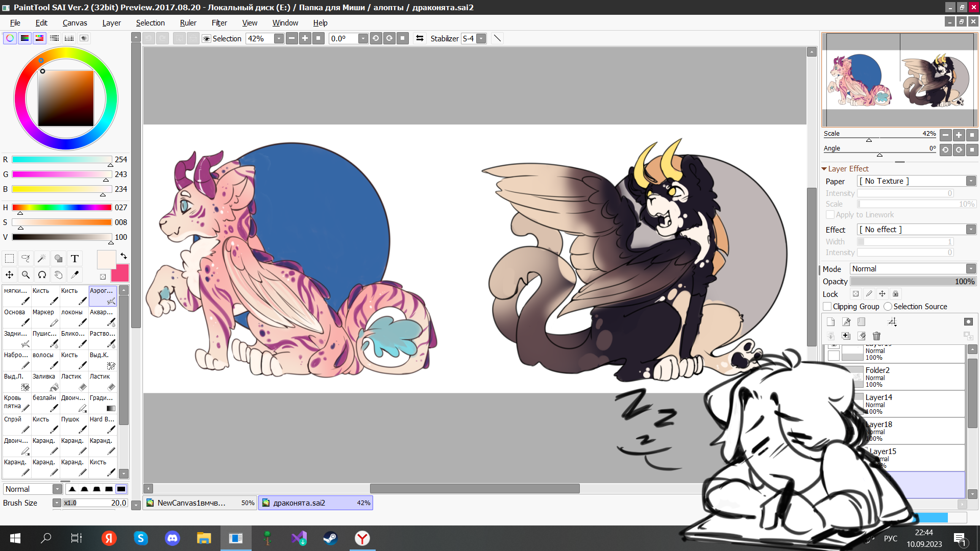The height and width of the screenshot is (551, 980).
Task: Zoom out with toolbar minus button
Action: 291,38
